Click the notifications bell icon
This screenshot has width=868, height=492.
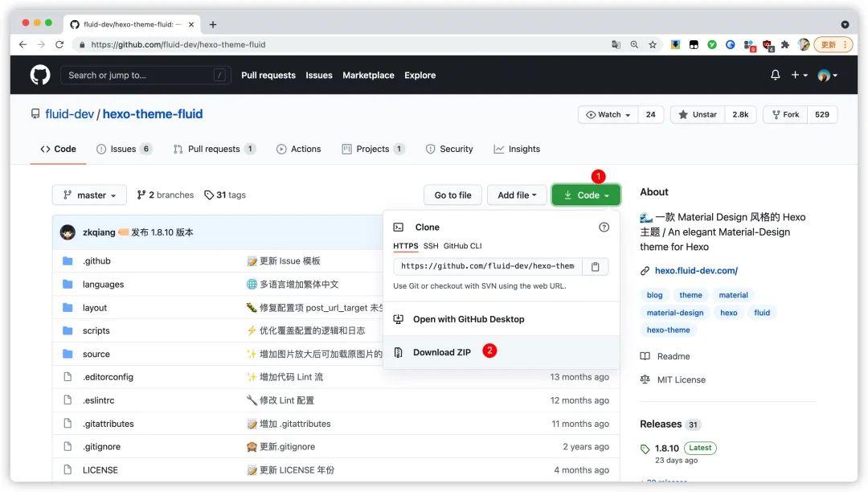pos(775,75)
